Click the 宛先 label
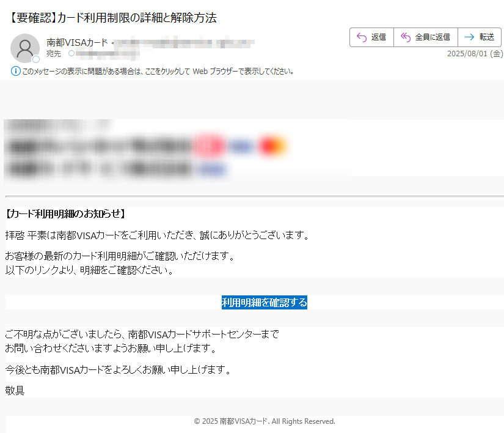504x433 pixels. (53, 54)
